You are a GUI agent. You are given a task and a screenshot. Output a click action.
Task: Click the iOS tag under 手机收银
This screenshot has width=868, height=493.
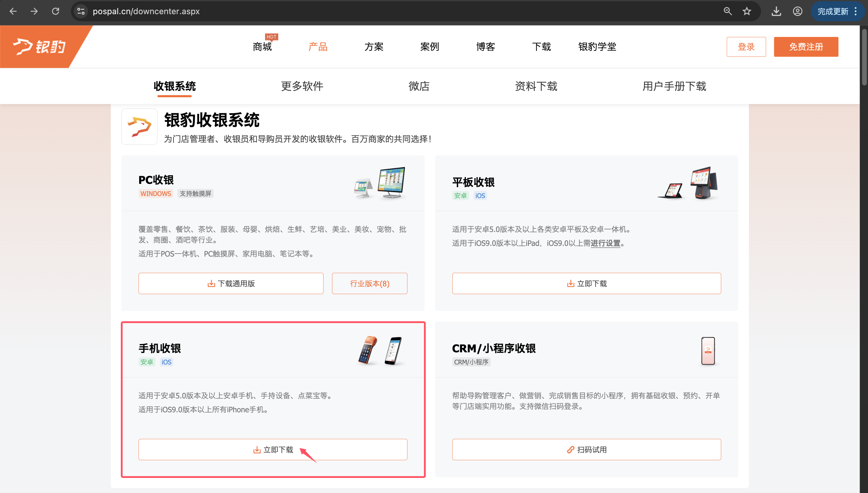pyautogui.click(x=166, y=362)
